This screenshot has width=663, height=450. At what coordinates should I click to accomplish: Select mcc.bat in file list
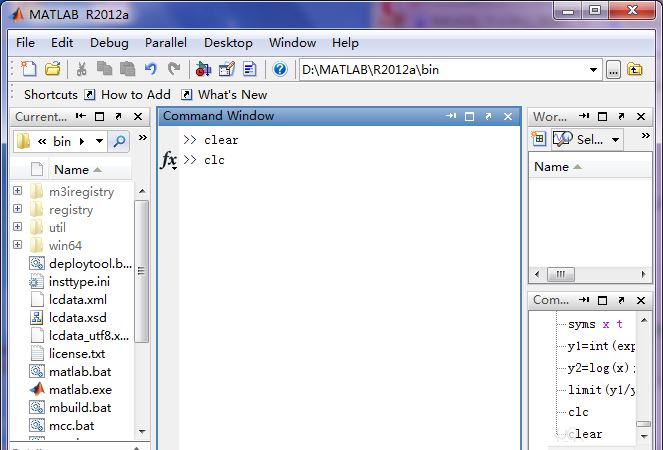(x=71, y=425)
